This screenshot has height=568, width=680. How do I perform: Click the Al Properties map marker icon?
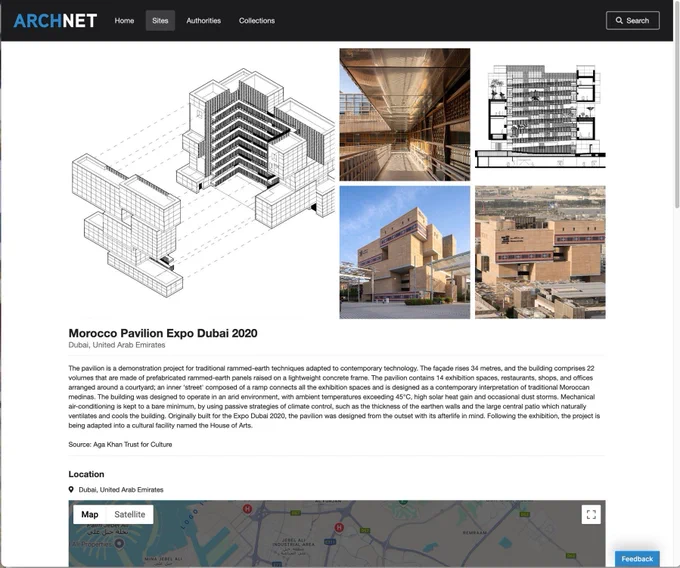[119, 543]
